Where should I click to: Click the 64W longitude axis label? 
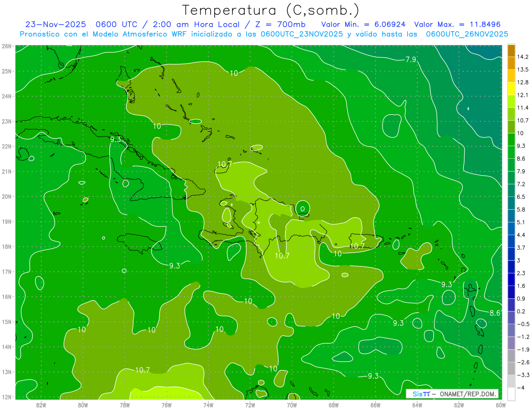[x=417, y=405]
